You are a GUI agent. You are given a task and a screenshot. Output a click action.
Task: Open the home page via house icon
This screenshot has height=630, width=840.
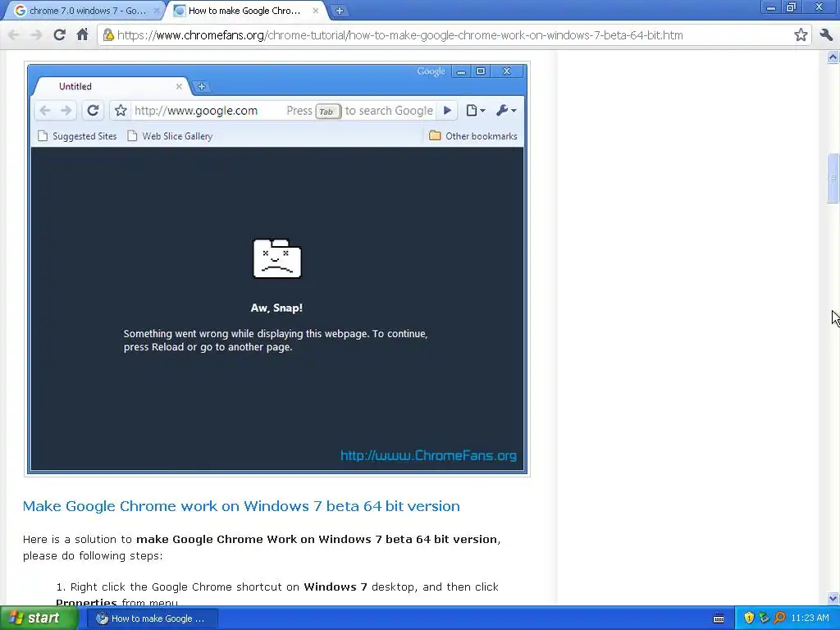point(82,35)
